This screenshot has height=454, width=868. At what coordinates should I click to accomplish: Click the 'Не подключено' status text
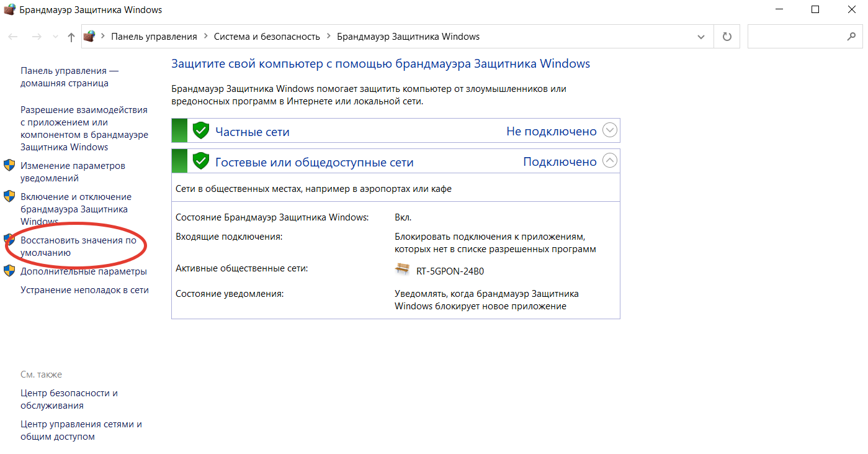click(552, 131)
